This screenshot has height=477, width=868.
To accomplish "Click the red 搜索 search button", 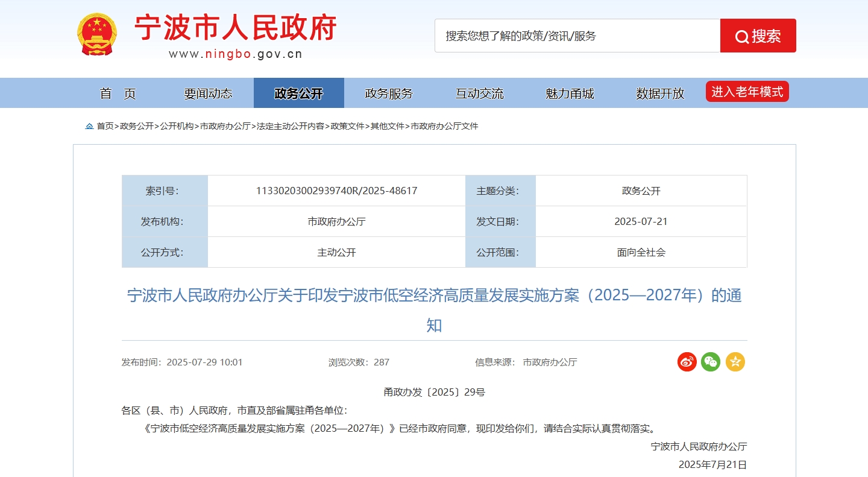I will click(758, 36).
